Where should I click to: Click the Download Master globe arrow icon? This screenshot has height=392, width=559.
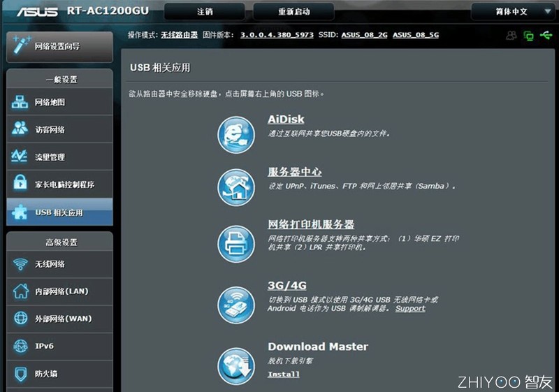pyautogui.click(x=236, y=366)
